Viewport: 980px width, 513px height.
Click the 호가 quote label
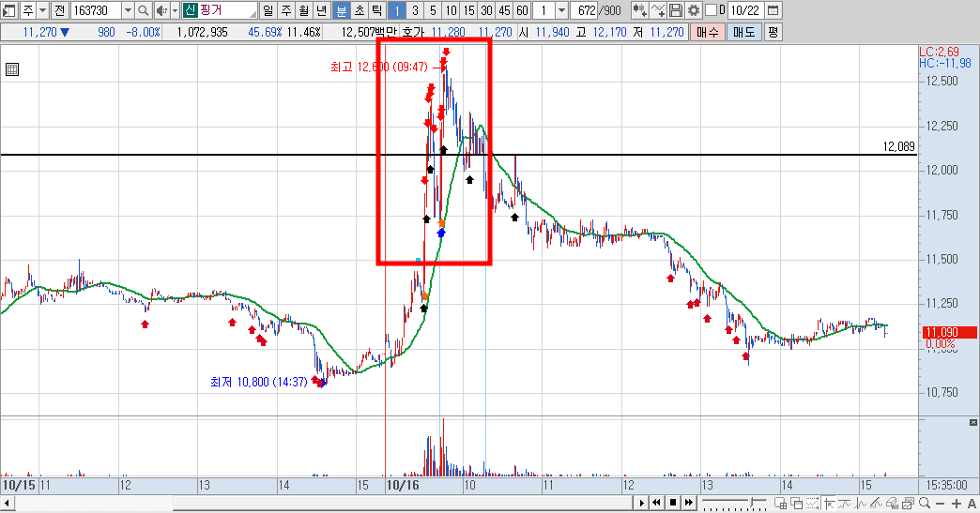coord(412,32)
